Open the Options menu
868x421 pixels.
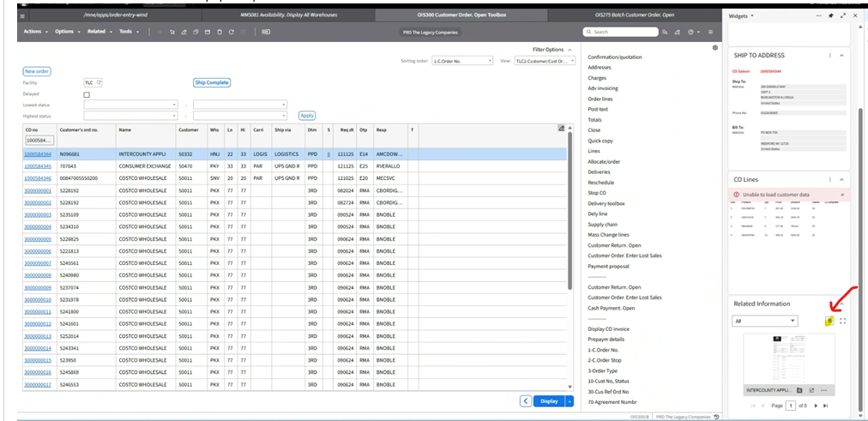coord(67,32)
